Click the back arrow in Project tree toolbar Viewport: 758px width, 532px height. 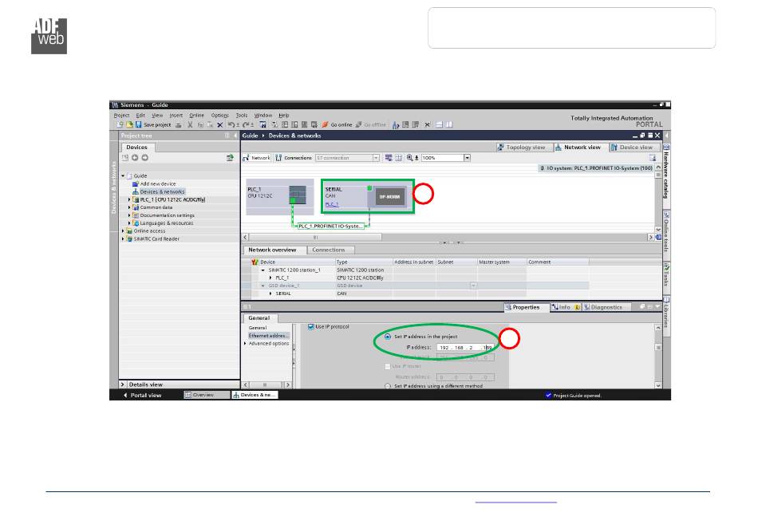click(x=135, y=157)
